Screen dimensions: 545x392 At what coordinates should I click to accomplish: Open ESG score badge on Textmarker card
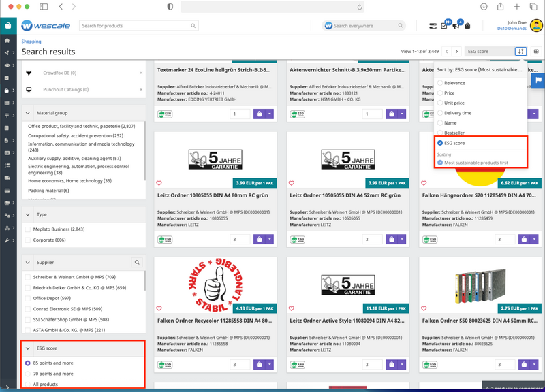click(x=165, y=114)
